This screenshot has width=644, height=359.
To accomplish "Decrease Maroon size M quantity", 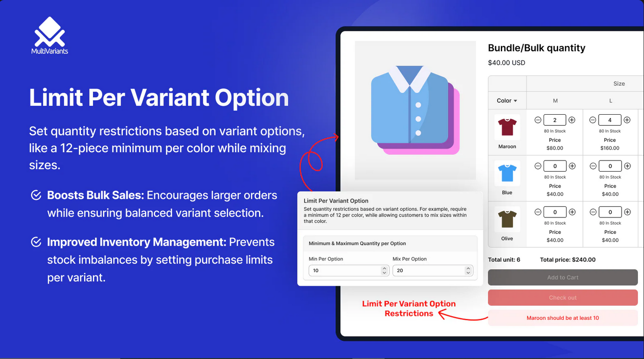I will [538, 120].
